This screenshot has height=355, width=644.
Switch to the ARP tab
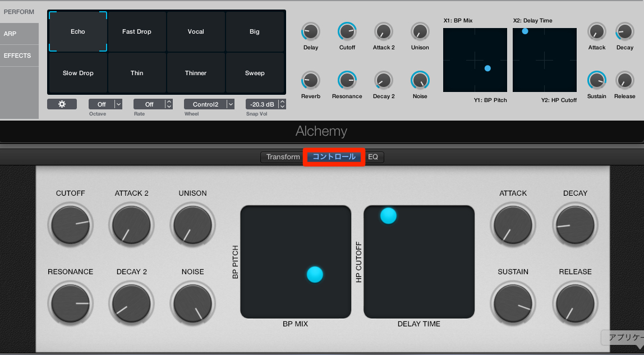[19, 34]
